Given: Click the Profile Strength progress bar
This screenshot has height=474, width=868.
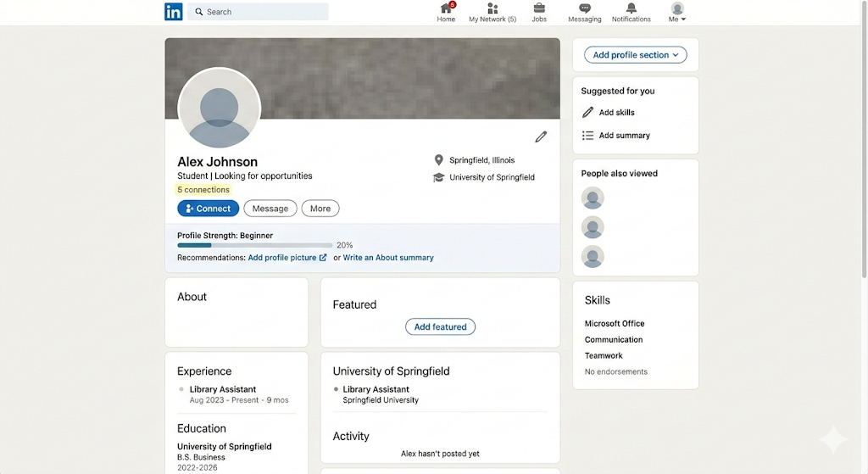Looking at the screenshot, I should (254, 245).
